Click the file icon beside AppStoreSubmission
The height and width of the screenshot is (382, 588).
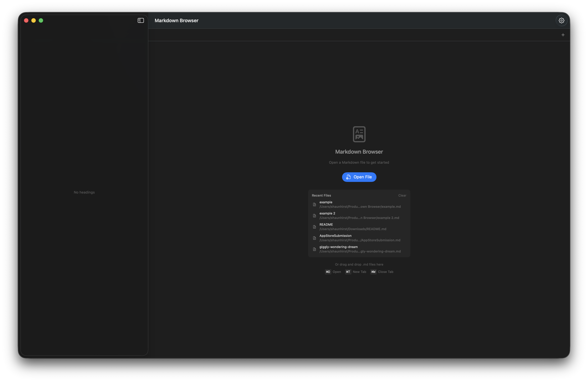314,238
